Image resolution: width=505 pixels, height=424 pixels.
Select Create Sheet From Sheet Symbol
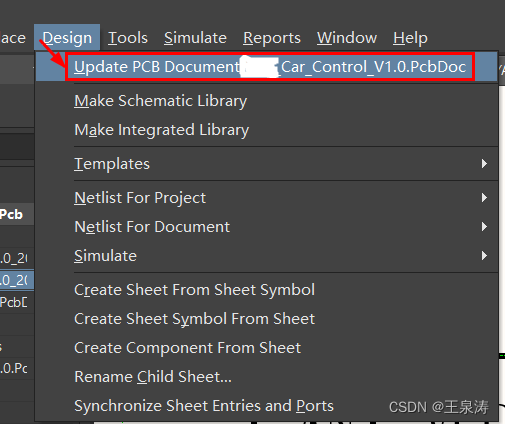[x=194, y=290]
